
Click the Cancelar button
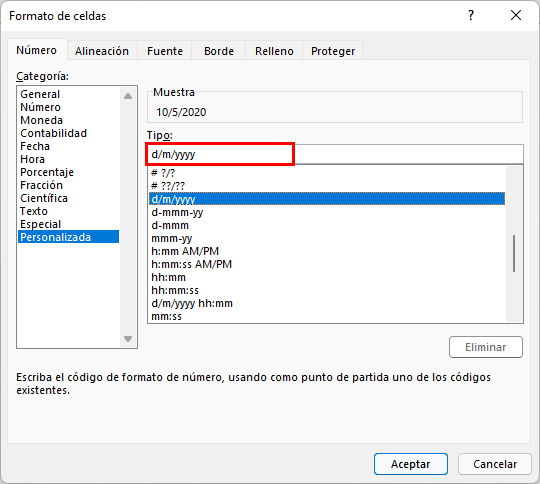coord(495,464)
